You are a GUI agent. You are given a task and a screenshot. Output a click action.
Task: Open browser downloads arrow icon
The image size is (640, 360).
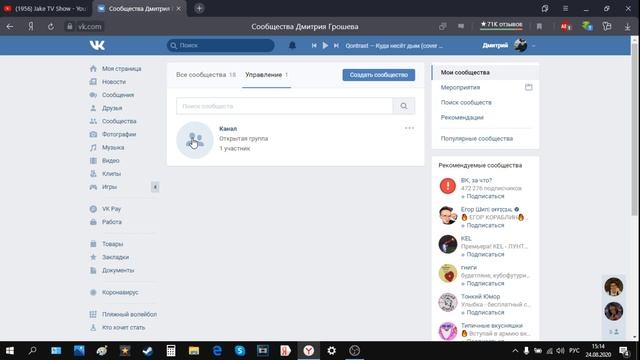click(x=627, y=27)
